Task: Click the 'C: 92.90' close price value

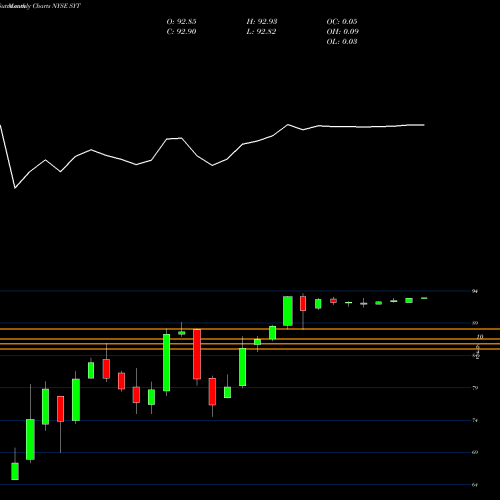Action: click(181, 32)
